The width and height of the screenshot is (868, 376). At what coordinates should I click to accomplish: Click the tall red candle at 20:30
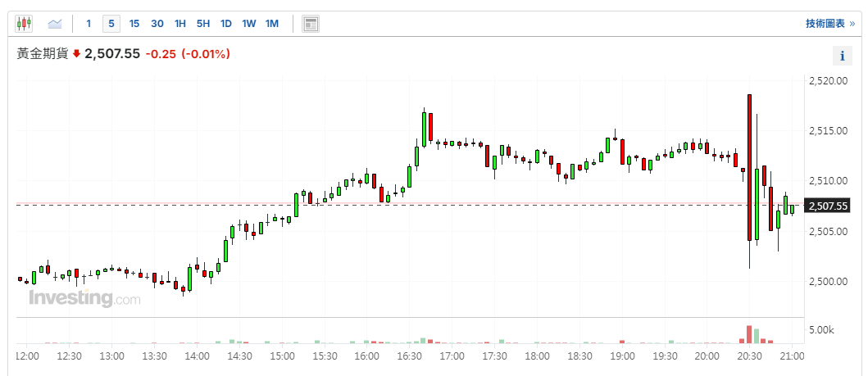[x=749, y=168]
